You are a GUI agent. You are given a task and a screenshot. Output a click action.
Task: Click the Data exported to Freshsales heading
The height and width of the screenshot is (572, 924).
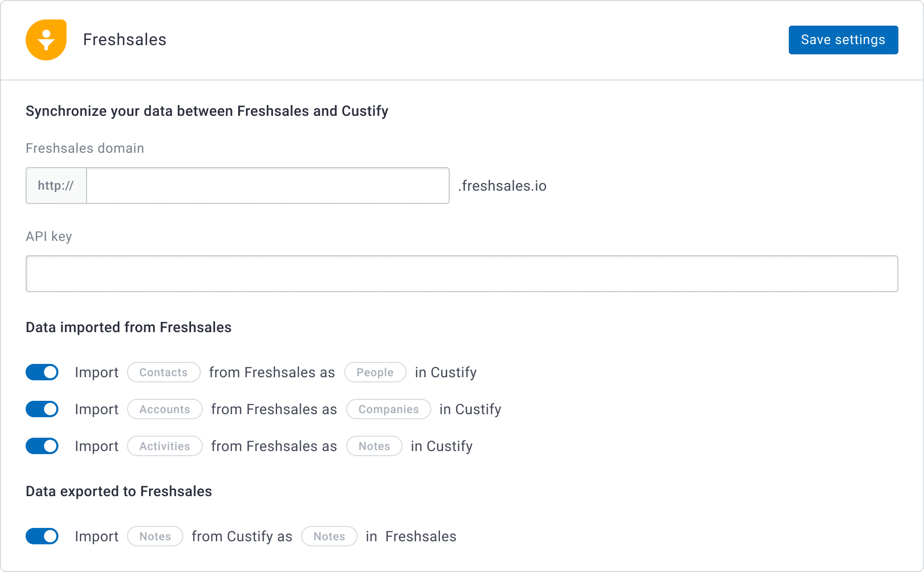pyautogui.click(x=118, y=491)
